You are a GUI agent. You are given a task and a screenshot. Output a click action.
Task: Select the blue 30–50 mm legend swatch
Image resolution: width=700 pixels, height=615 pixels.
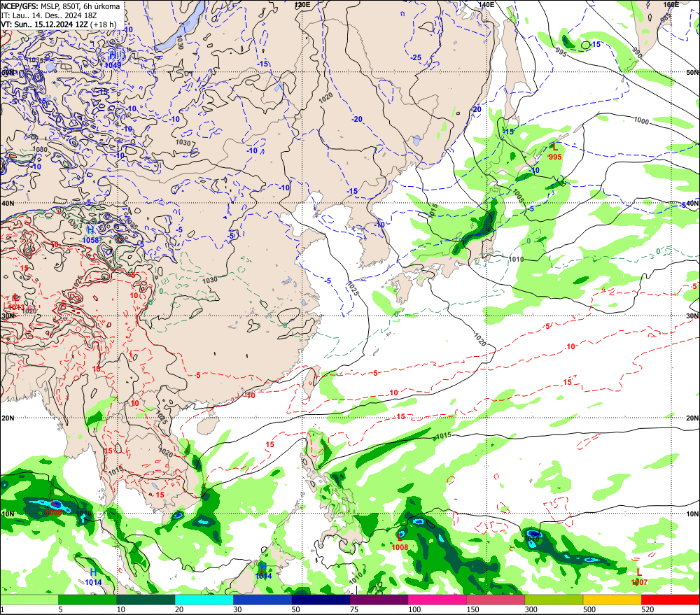click(x=262, y=600)
